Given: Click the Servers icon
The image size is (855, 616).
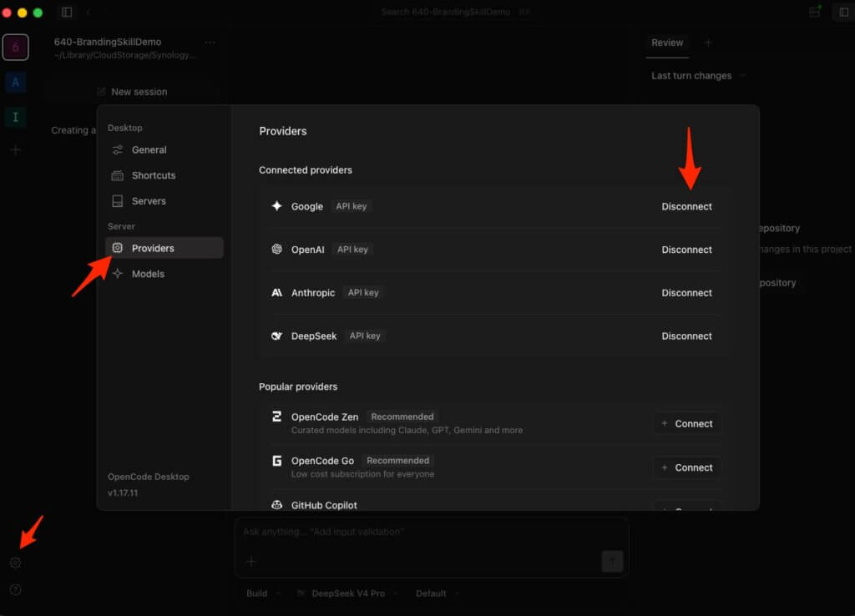Looking at the screenshot, I should tap(117, 201).
